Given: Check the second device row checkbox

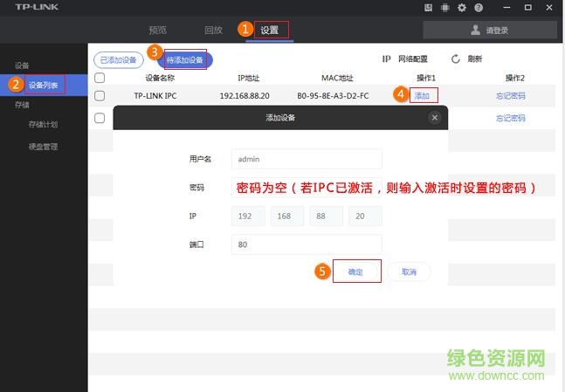Looking at the screenshot, I should coord(100,116).
